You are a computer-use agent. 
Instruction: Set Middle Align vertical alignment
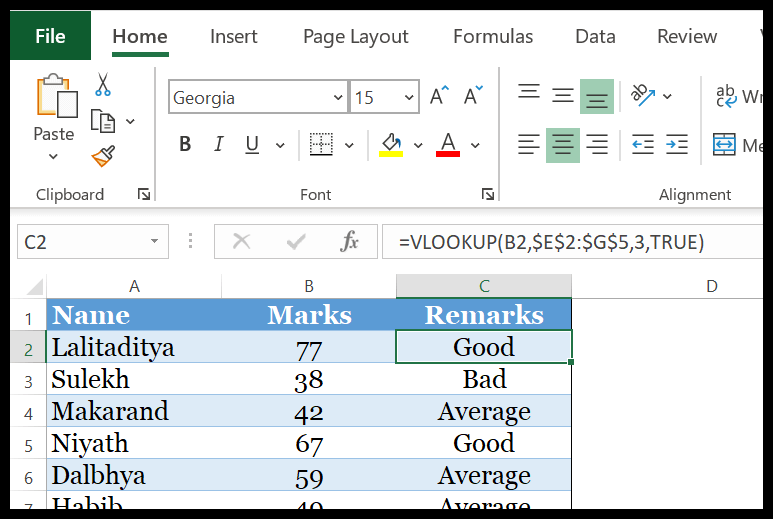coord(562,96)
